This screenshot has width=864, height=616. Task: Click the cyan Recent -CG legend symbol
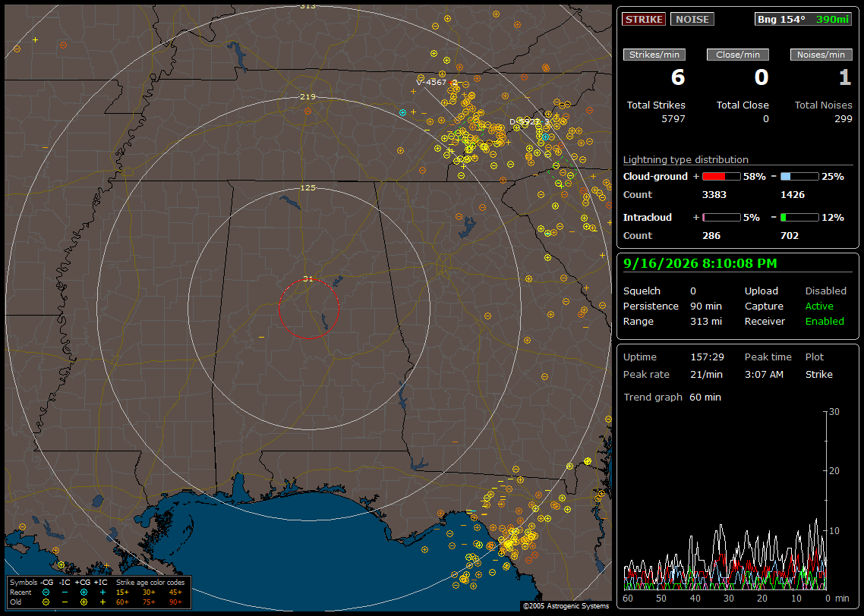(46, 592)
